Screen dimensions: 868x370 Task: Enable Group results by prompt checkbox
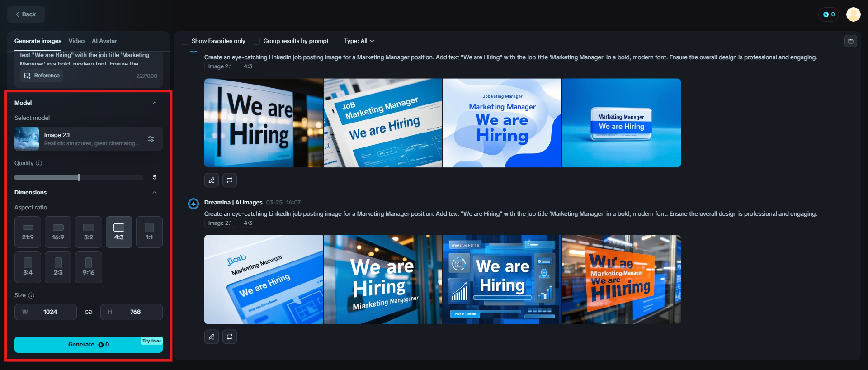click(256, 41)
